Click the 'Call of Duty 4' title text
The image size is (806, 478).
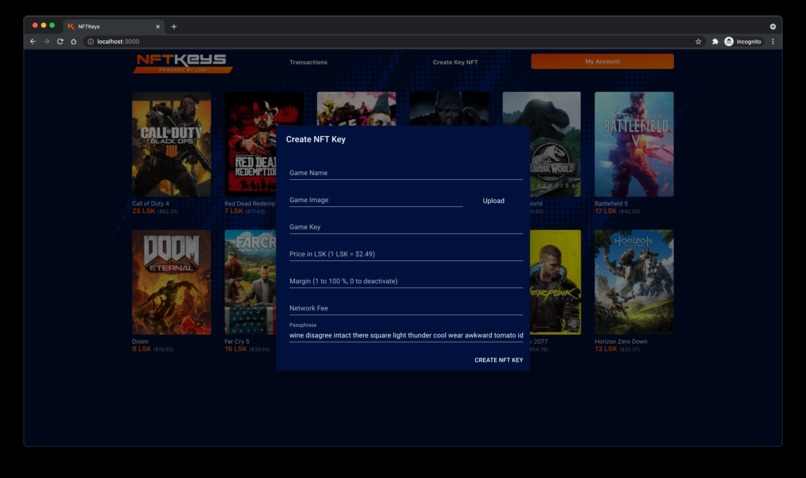click(151, 204)
